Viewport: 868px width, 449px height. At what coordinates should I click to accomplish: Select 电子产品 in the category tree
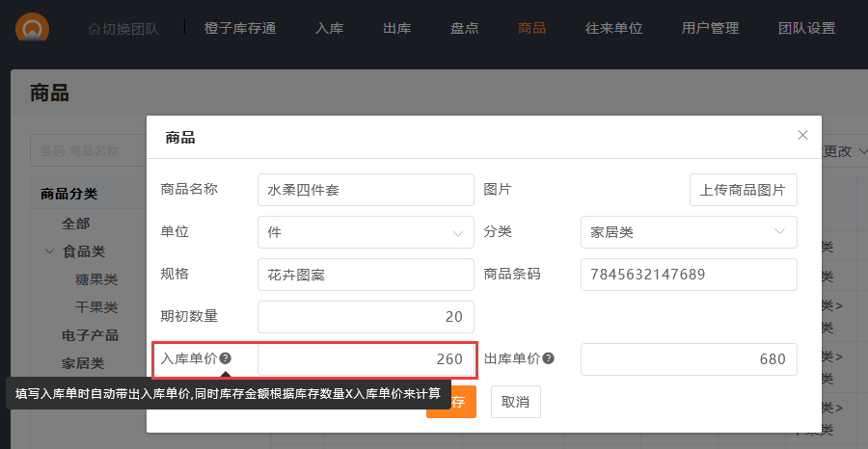click(x=90, y=335)
